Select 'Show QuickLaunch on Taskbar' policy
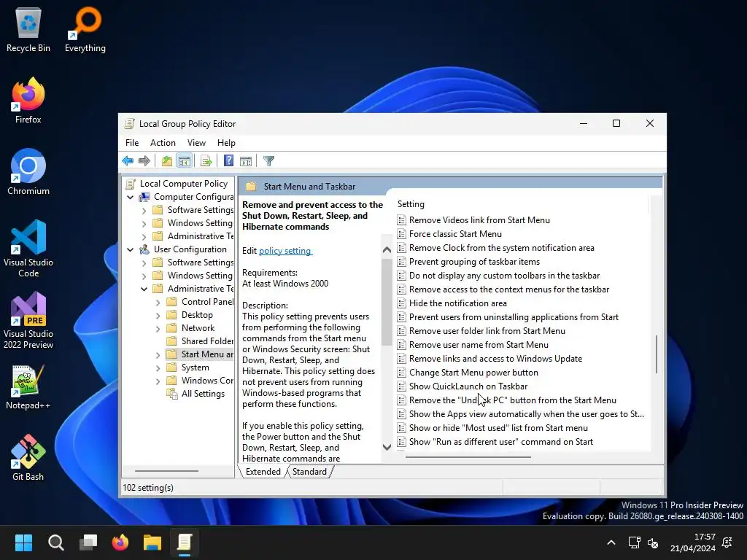The height and width of the screenshot is (560, 747). click(468, 386)
